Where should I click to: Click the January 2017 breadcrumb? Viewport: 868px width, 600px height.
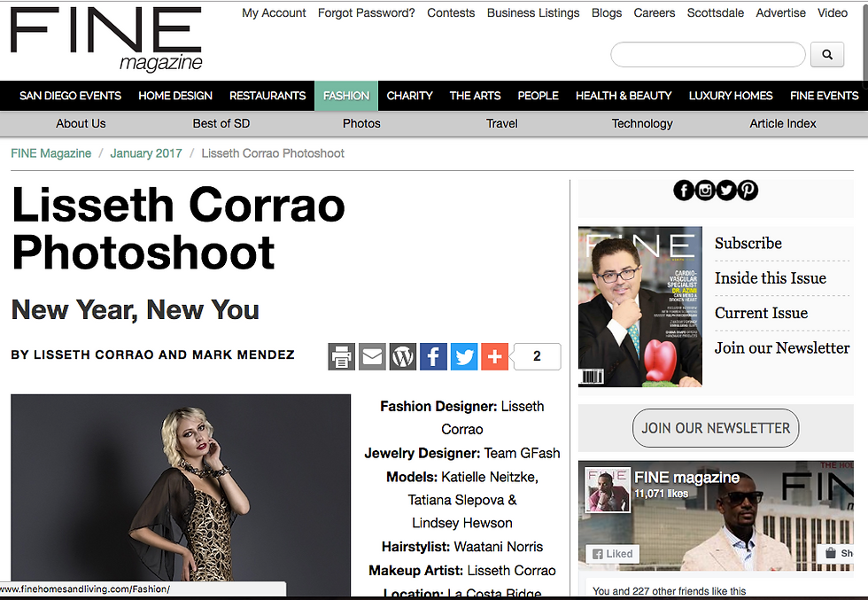[x=146, y=153]
